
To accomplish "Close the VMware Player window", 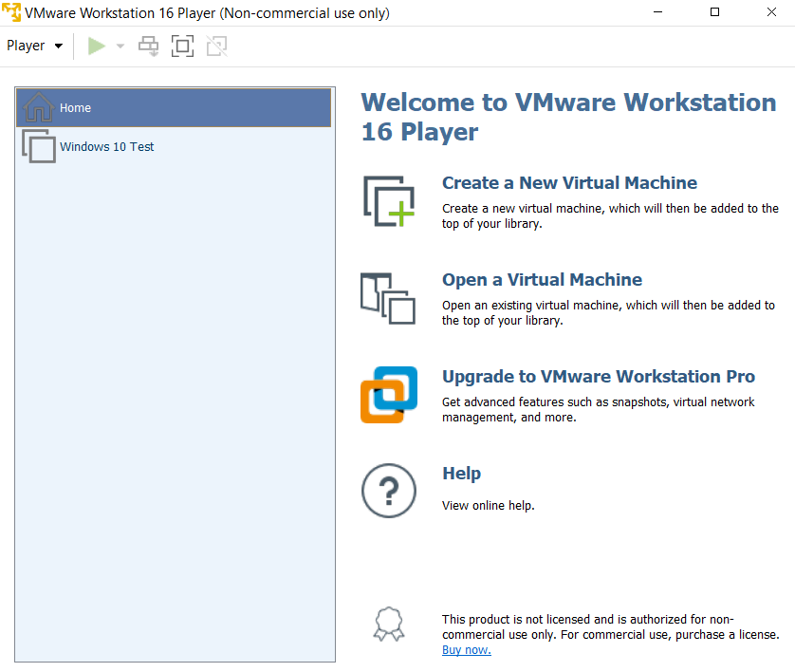I will pyautogui.click(x=771, y=12).
